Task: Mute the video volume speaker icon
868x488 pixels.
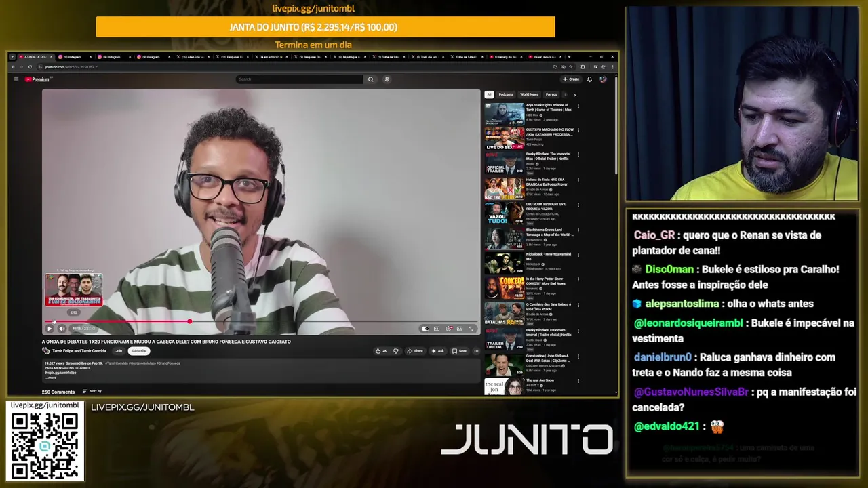Action: (62, 329)
